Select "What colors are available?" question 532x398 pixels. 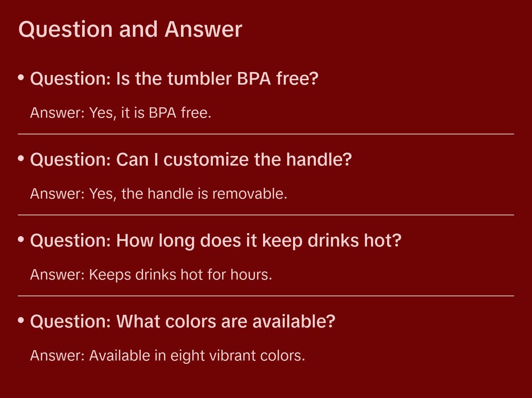coord(183,322)
